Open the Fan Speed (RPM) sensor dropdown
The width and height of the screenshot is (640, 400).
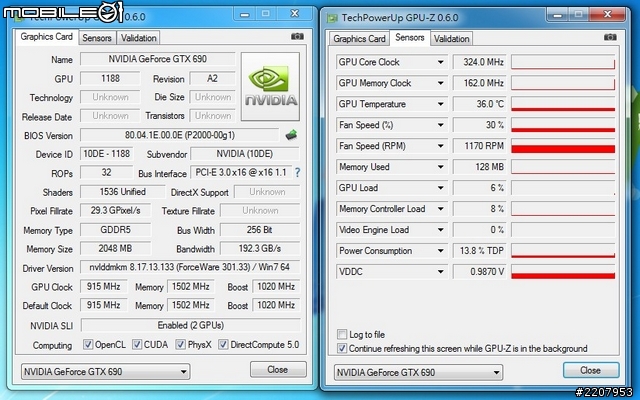coord(440,146)
